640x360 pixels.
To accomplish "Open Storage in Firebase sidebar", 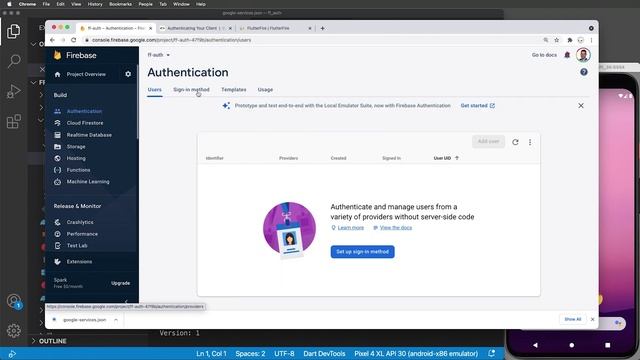I will point(76,147).
